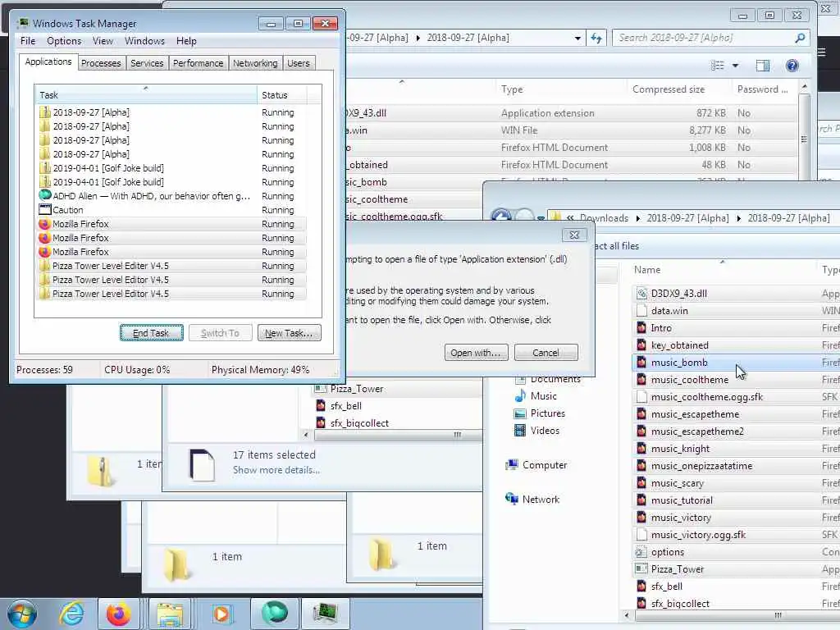Click the Computer icon in the navigation pane
The height and width of the screenshot is (630, 840).
[x=512, y=465]
